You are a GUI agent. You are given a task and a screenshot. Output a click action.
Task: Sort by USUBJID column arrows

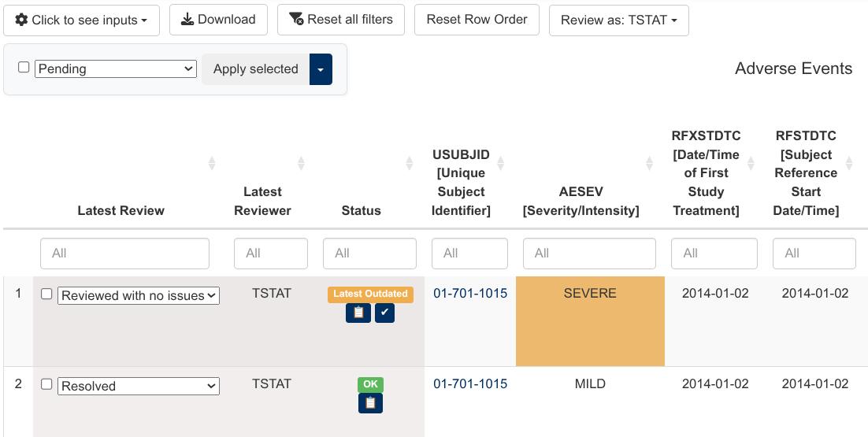pyautogui.click(x=500, y=163)
